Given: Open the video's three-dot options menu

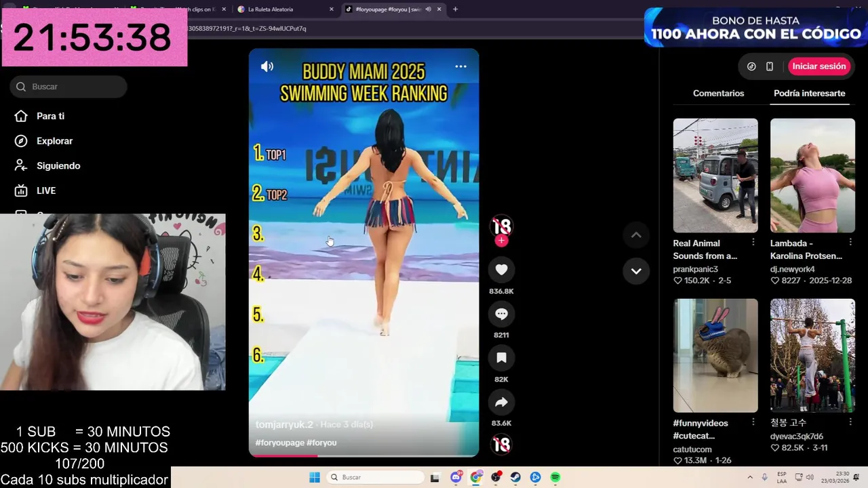Looking at the screenshot, I should 460,66.
